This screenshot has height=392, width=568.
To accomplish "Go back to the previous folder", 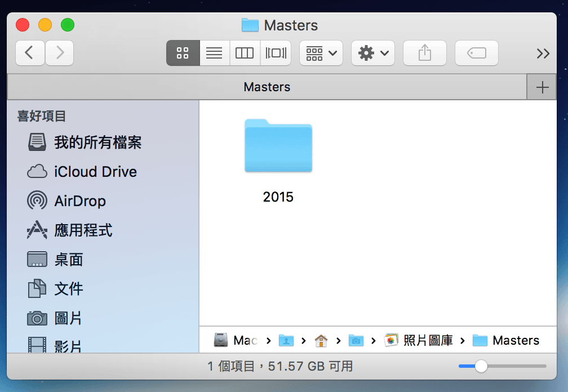I will [x=30, y=53].
